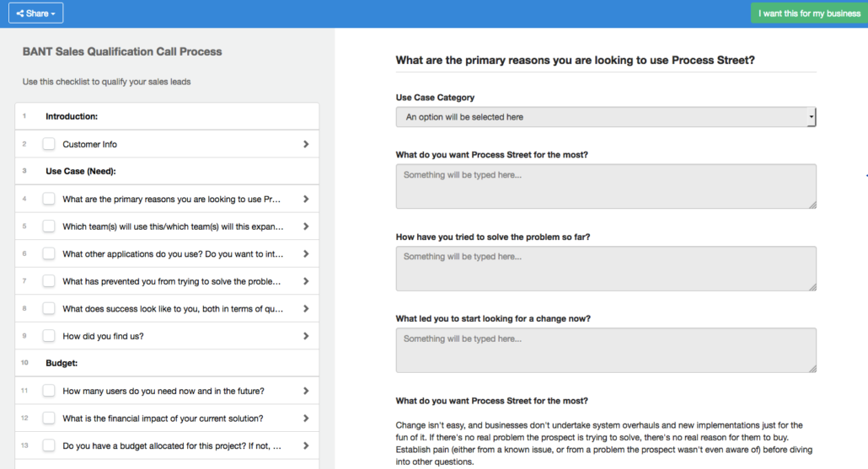Open the Share dropdown button
868x469 pixels.
point(36,13)
